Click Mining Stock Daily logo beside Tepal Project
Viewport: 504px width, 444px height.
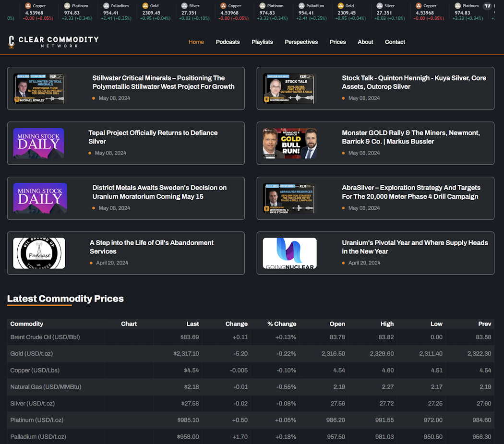pos(39,144)
